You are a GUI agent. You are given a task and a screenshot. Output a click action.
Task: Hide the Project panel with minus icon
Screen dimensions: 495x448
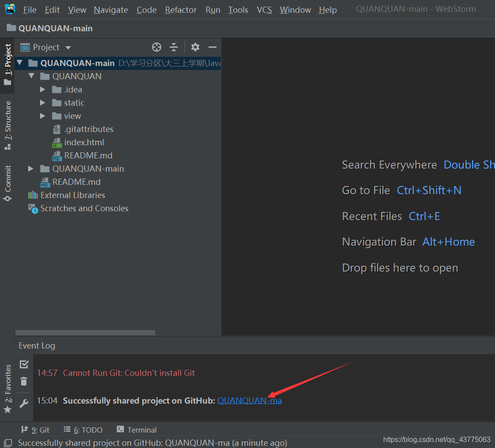213,48
